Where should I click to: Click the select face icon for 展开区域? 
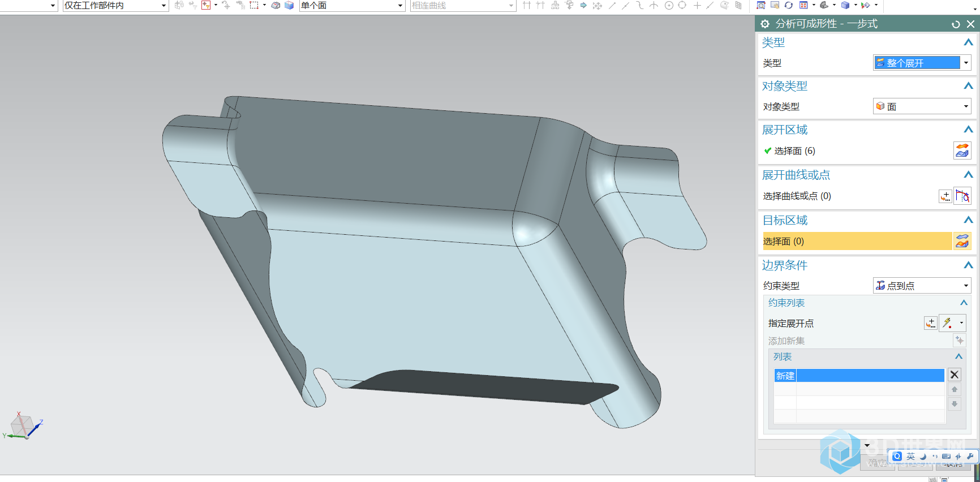coord(962,150)
